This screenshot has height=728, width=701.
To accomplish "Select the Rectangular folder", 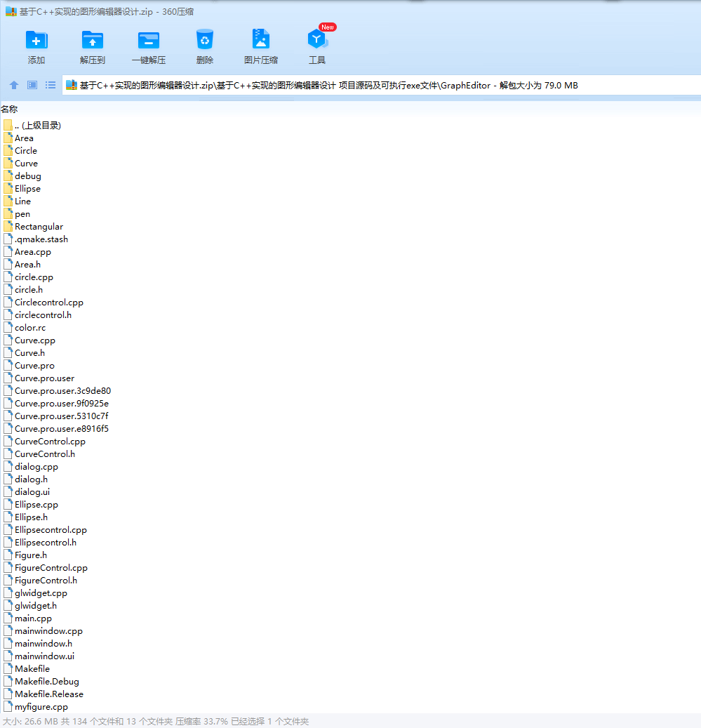I will (x=33, y=227).
